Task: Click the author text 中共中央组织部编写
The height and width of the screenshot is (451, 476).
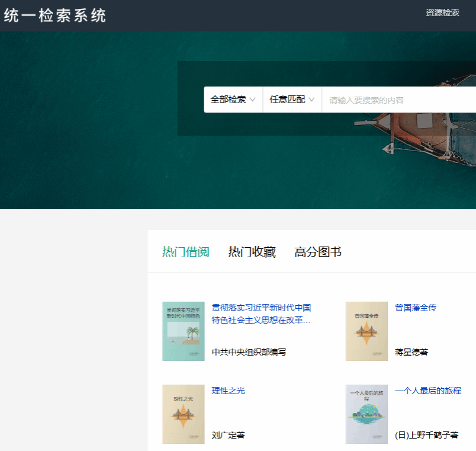Action: 249,352
